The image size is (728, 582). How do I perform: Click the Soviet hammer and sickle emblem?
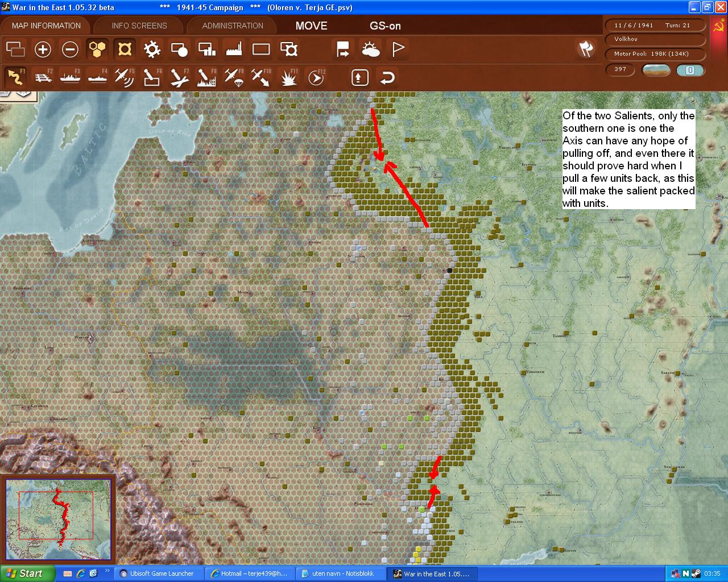point(718,26)
